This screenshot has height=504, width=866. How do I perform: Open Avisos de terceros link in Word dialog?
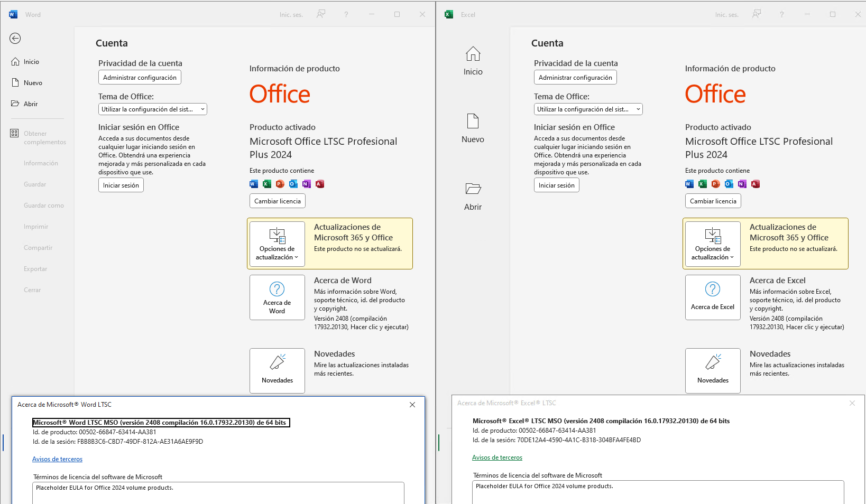[57, 459]
